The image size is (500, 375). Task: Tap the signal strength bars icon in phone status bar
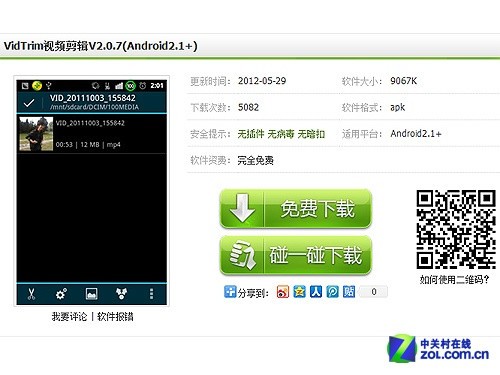[119, 86]
